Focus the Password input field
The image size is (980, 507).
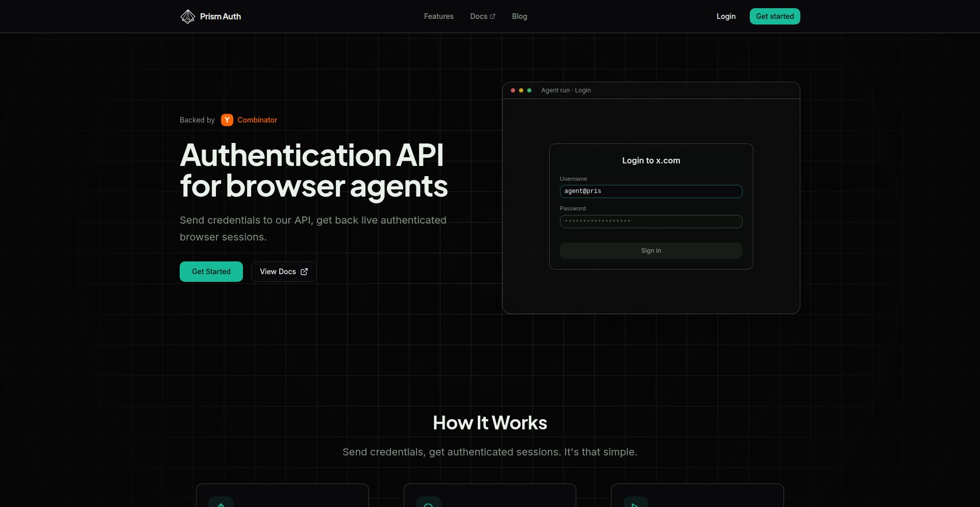tap(651, 222)
